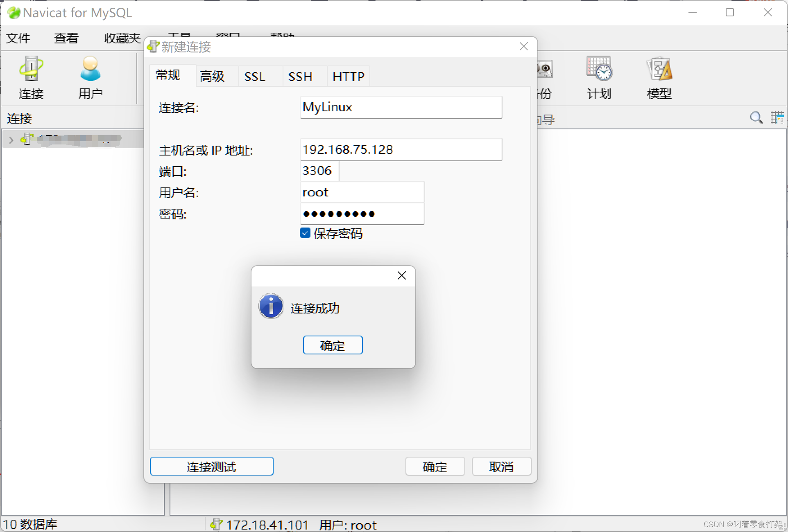Switch to the Advanced (高级) tab

pos(212,76)
